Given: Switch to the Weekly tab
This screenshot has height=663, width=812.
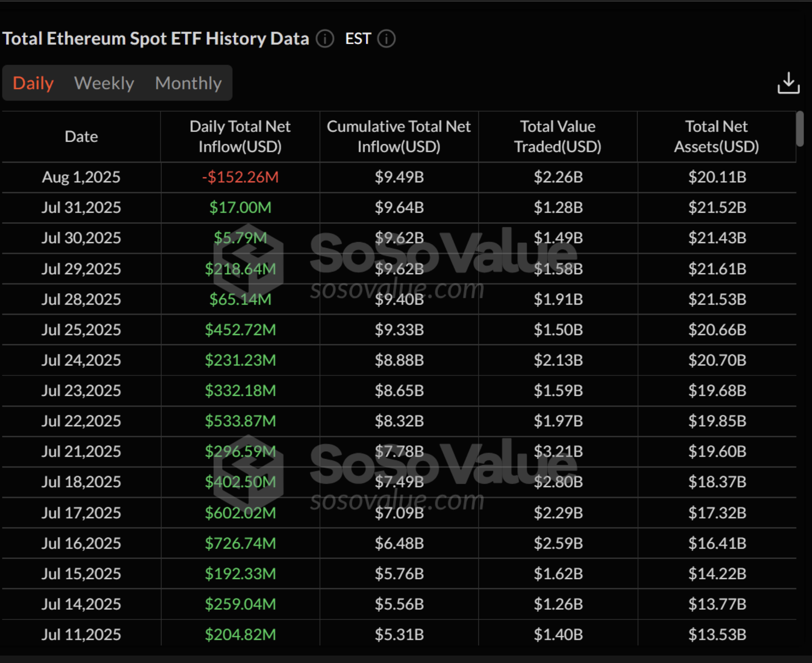Looking at the screenshot, I should pos(104,83).
